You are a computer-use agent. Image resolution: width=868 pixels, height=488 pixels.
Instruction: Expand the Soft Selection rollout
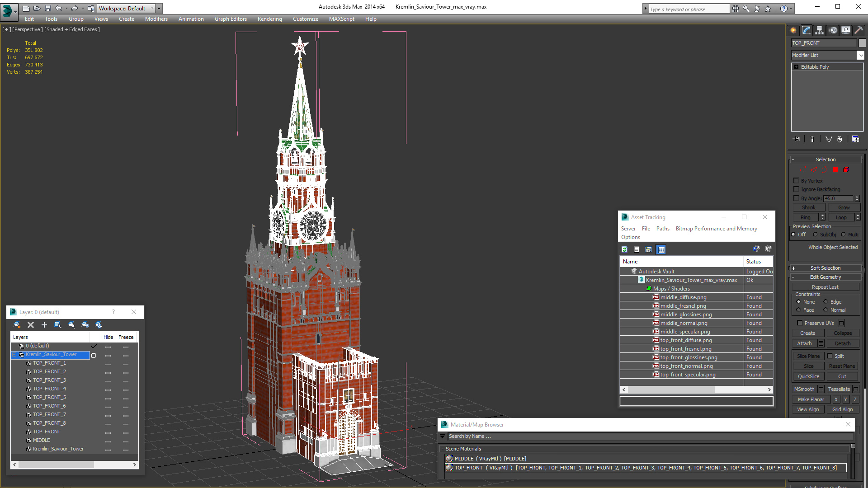pyautogui.click(x=826, y=268)
